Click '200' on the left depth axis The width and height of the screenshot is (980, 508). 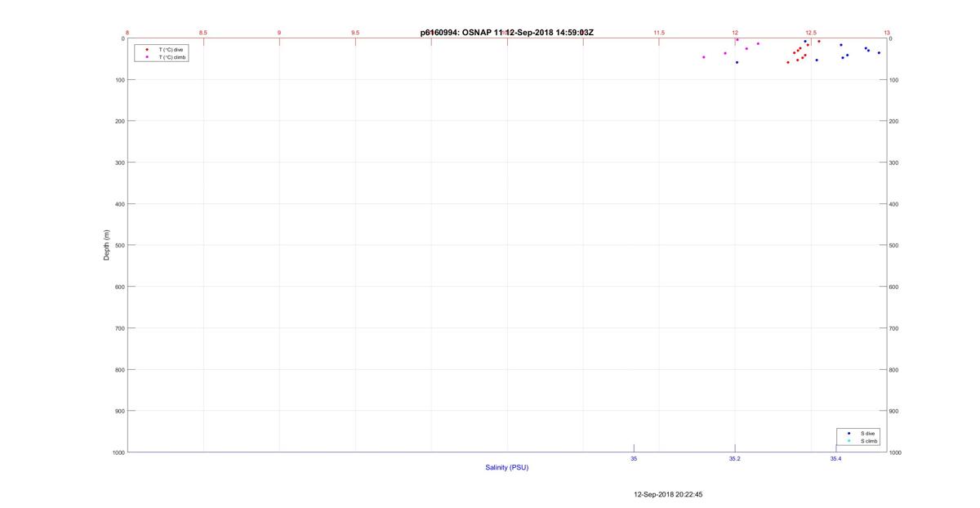[119, 121]
